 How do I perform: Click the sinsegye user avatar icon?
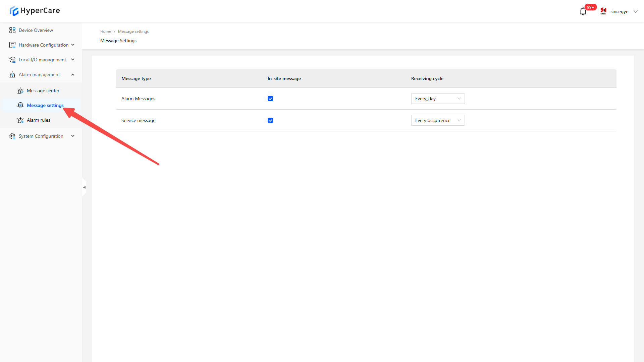603,11
